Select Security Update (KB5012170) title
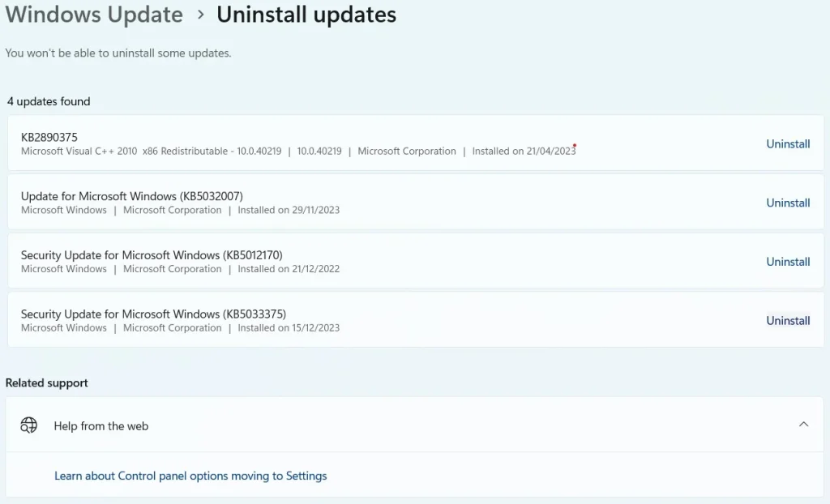 tap(152, 254)
